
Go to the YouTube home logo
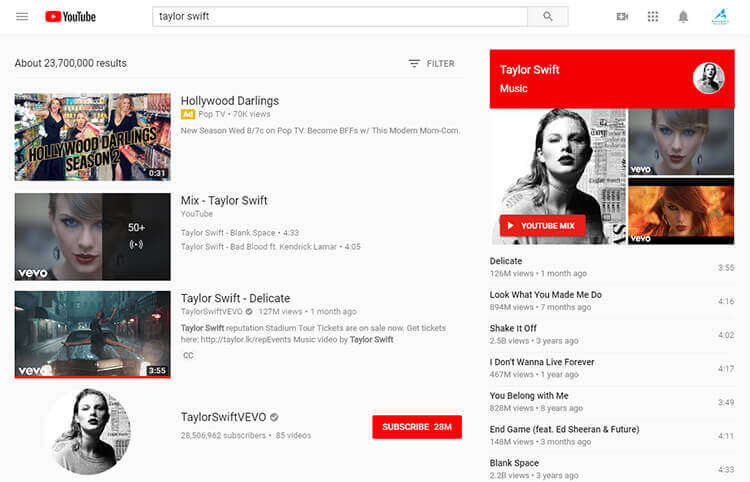[x=70, y=17]
